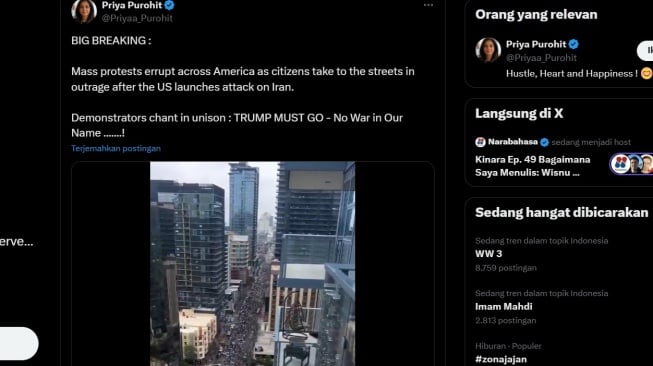Open the @Priyaa_Purohit handle on the post
This screenshot has height=366, width=653.
pyautogui.click(x=137, y=18)
